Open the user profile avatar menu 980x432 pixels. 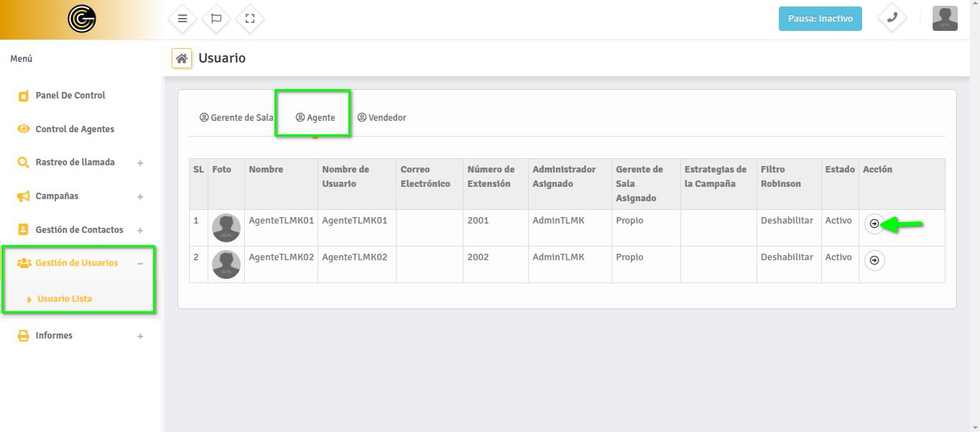pyautogui.click(x=945, y=18)
